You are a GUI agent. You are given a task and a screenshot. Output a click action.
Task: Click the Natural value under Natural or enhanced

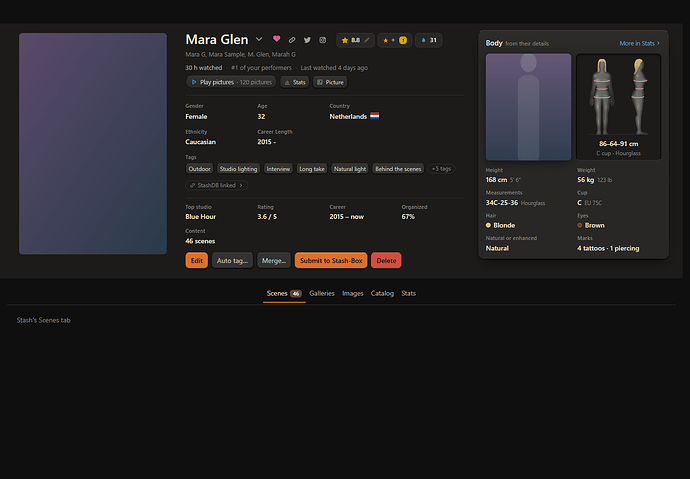click(497, 249)
